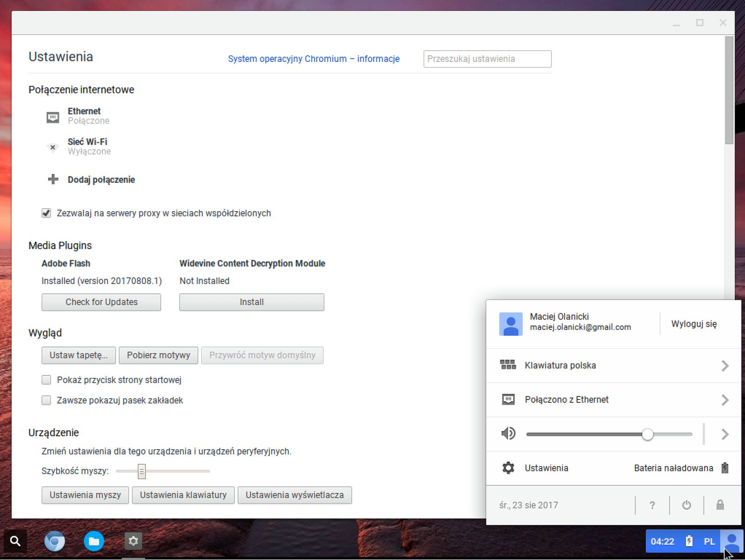Click the battery icon in the shelf tray
Screen dimensions: 745x560
pyautogui.click(x=689, y=541)
